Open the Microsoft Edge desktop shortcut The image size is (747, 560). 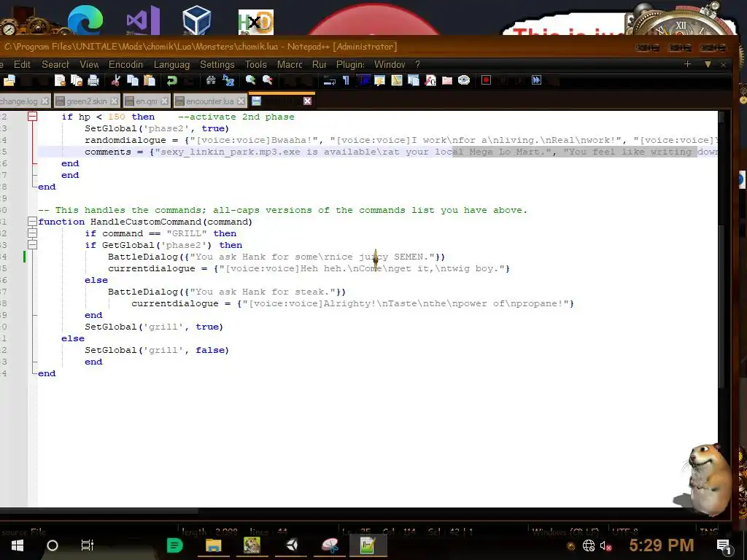[x=85, y=20]
